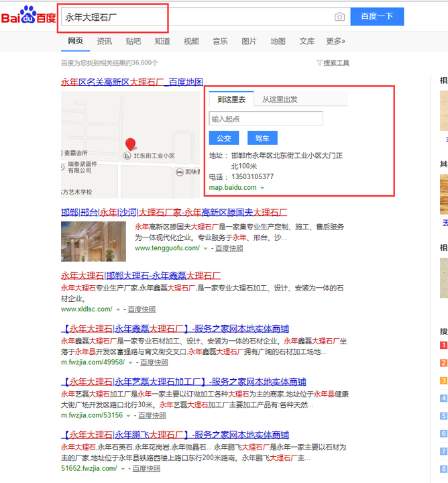Open search tools filter (搜索工具)
Image resolution: width=448 pixels, height=483 pixels.
(333, 63)
